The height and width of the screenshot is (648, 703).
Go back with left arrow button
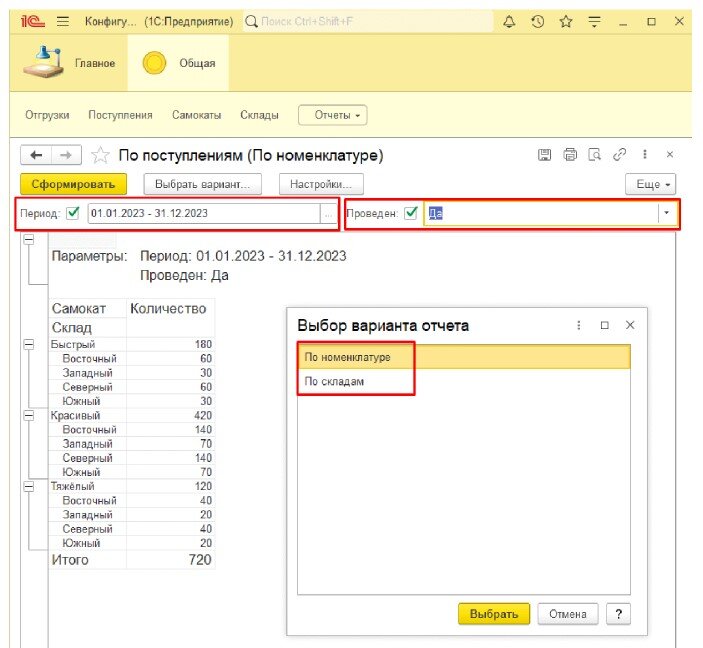(36, 155)
